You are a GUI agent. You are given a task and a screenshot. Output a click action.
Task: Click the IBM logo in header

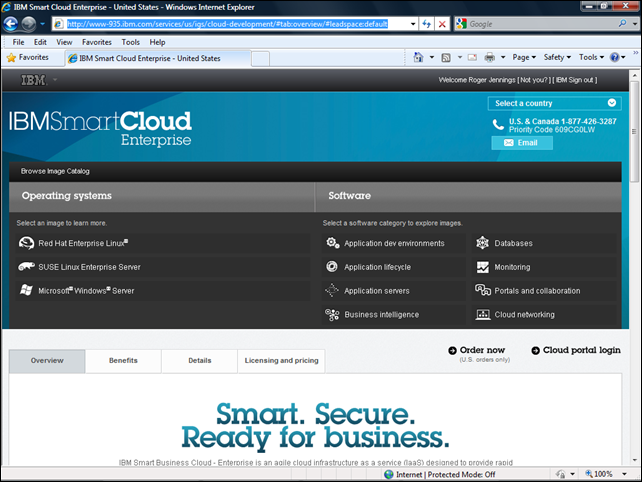click(34, 80)
